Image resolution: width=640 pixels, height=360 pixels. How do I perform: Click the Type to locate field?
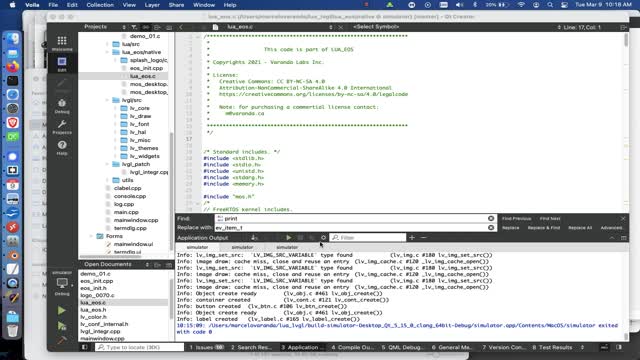140,347
